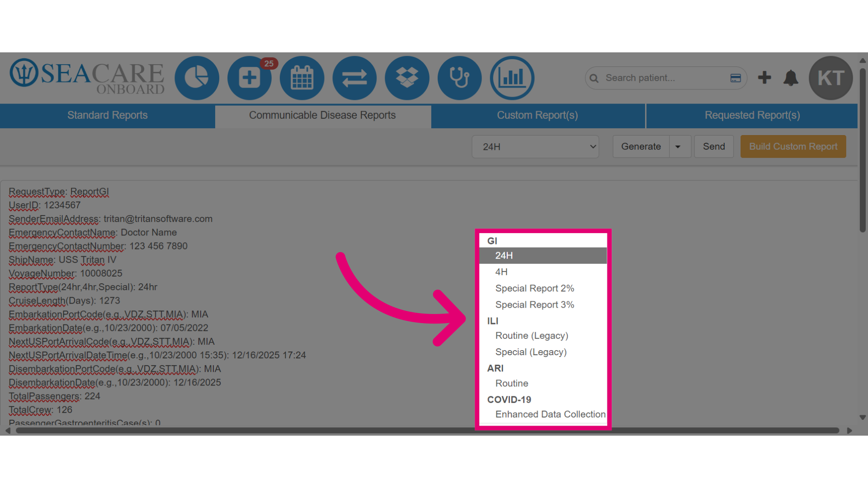Click the ReportType 24hr line

click(83, 287)
